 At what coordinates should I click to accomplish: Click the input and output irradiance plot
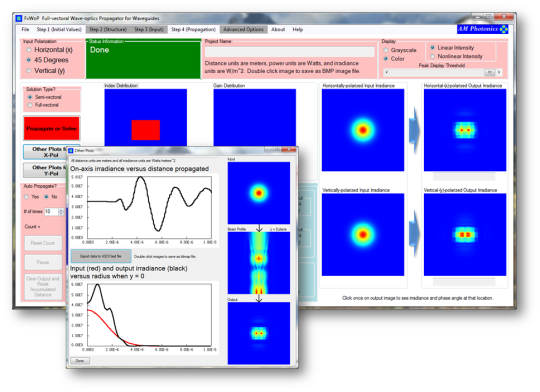click(149, 315)
